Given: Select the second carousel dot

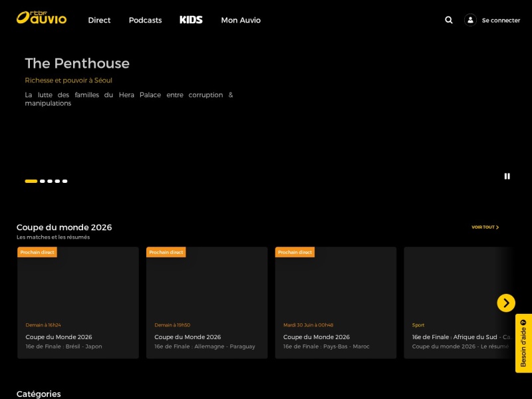Looking at the screenshot, I should tap(43, 181).
